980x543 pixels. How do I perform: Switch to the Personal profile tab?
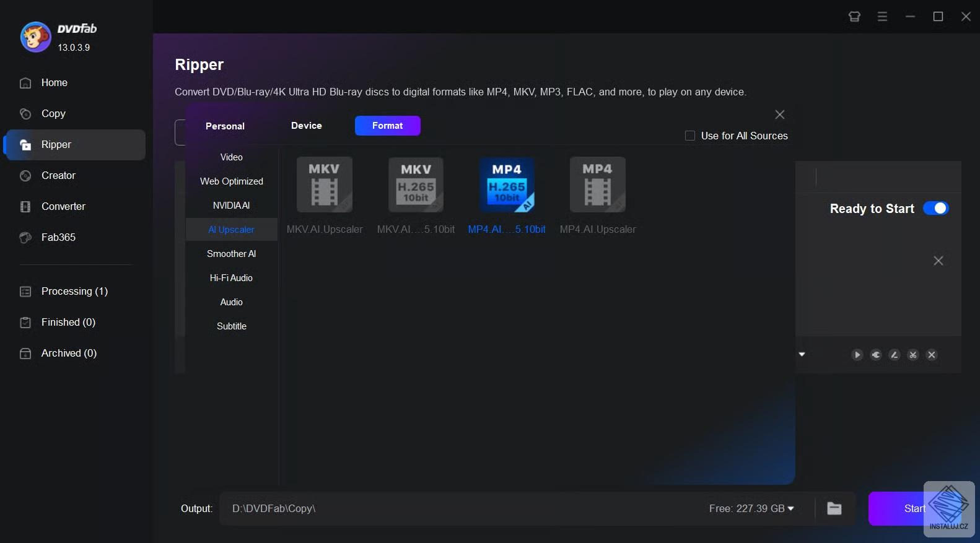(225, 126)
